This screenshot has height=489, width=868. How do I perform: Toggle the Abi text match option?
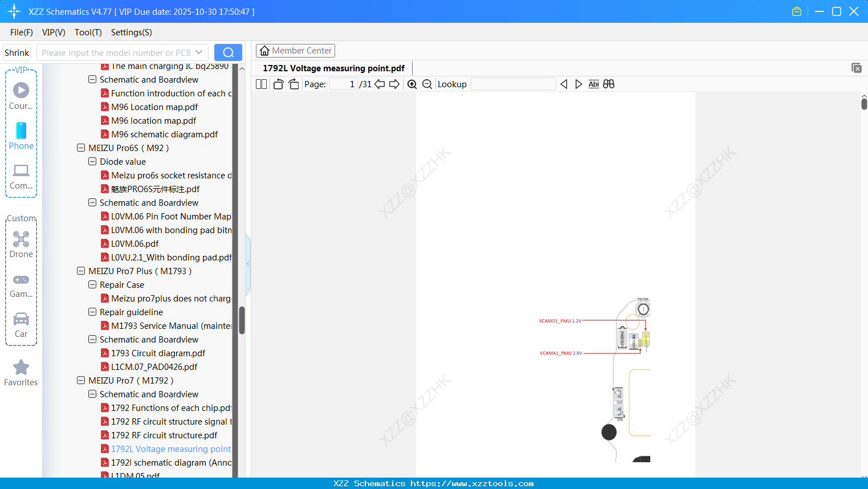594,84
